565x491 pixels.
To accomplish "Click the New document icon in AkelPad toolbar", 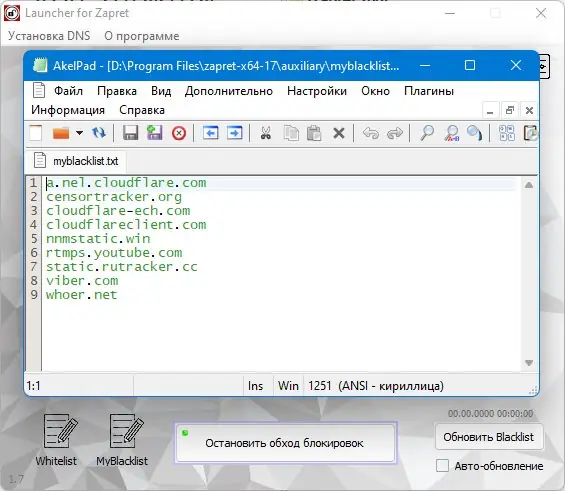I will coord(36,133).
